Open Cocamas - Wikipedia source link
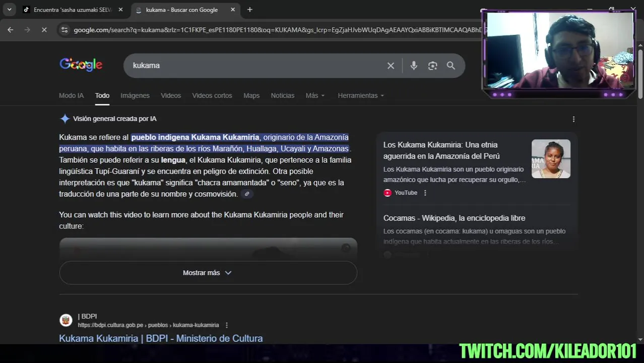The height and width of the screenshot is (363, 644). coord(454,218)
